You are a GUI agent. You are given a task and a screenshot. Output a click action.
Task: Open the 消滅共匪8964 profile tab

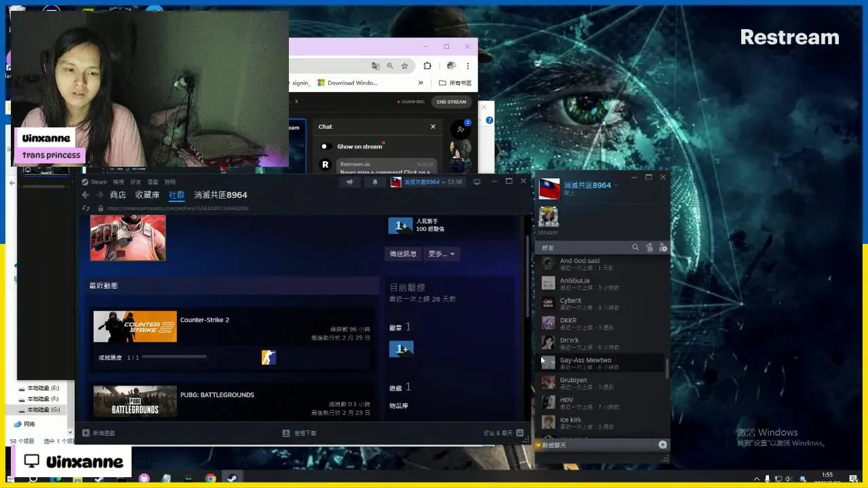tap(220, 195)
